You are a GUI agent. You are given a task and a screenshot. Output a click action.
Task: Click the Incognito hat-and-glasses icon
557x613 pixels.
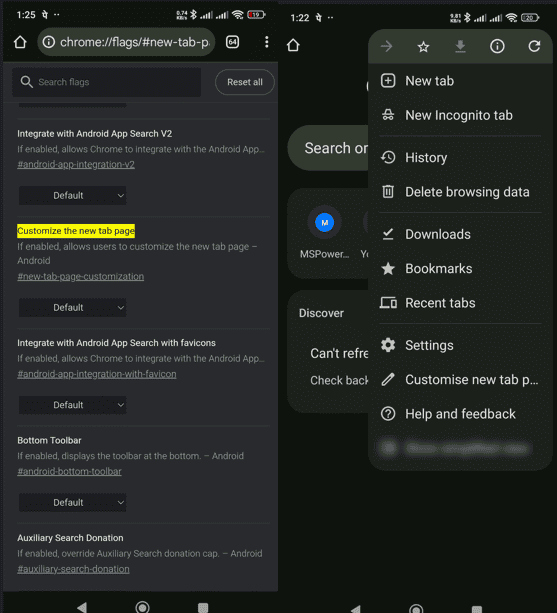(x=388, y=115)
